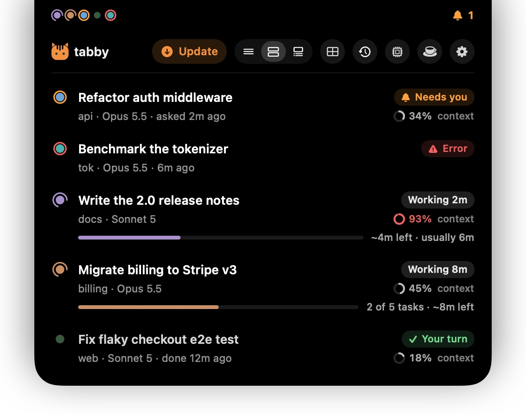Click context ring icon next to 18%
Screen dimensions: 526x420
[x=399, y=358]
